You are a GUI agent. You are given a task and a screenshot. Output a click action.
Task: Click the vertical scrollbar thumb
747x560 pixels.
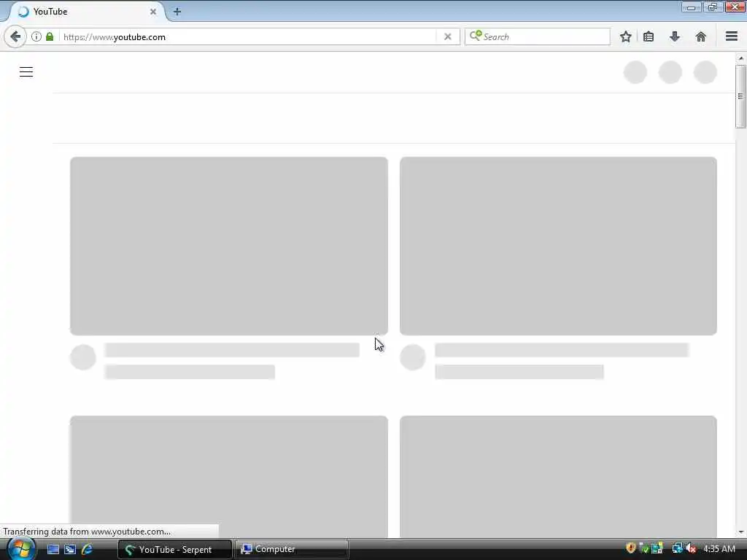[x=740, y=97]
